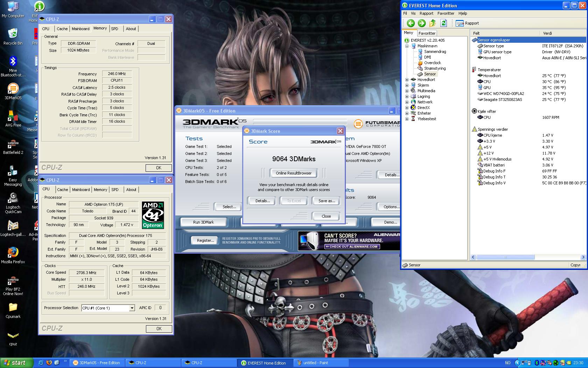Click EVEREST green forward arrow toolbar icon
The height and width of the screenshot is (368, 588).
[x=422, y=23]
